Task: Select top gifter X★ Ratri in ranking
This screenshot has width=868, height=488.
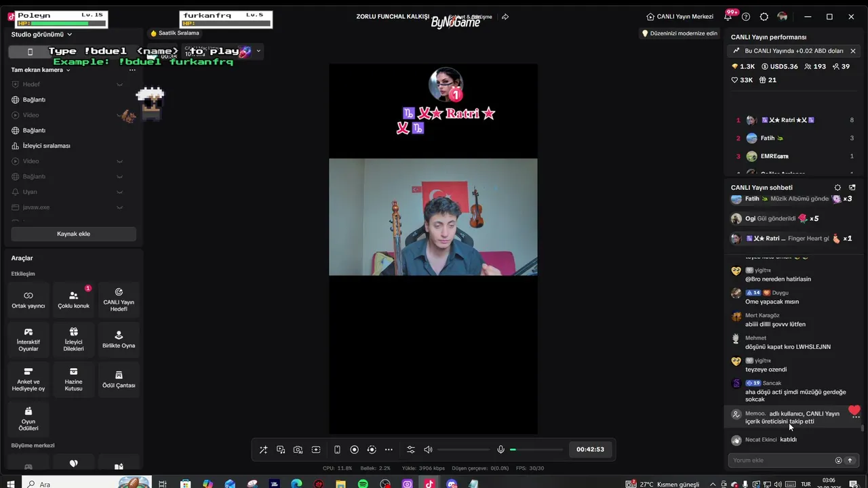Action: pos(795,120)
